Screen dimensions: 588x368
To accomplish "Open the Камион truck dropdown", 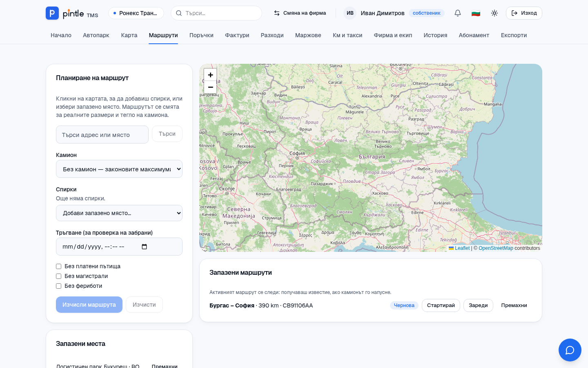I will click(x=119, y=169).
